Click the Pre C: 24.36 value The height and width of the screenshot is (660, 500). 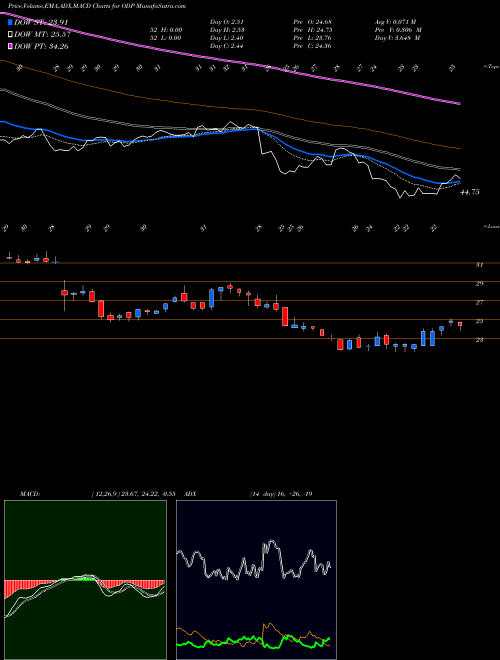tap(314, 46)
